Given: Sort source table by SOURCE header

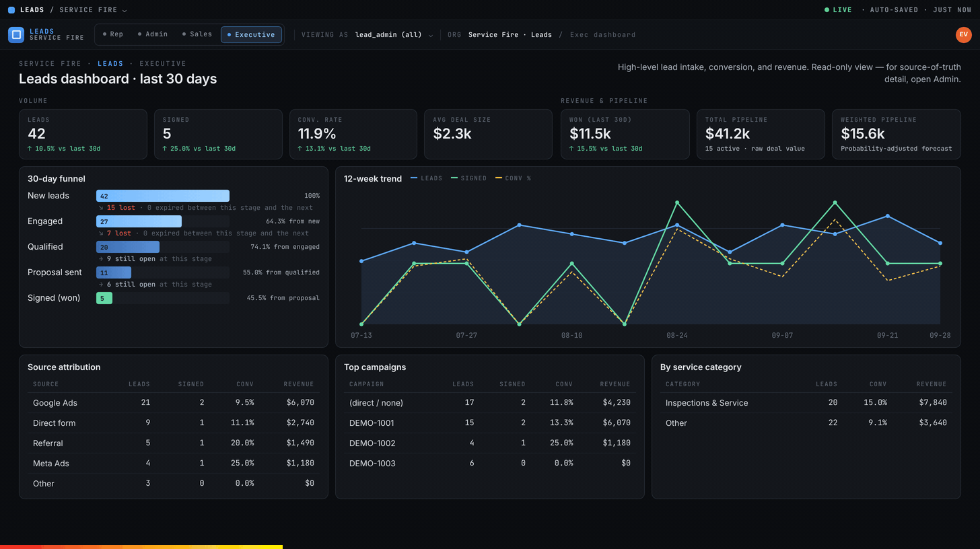Looking at the screenshot, I should coord(46,384).
